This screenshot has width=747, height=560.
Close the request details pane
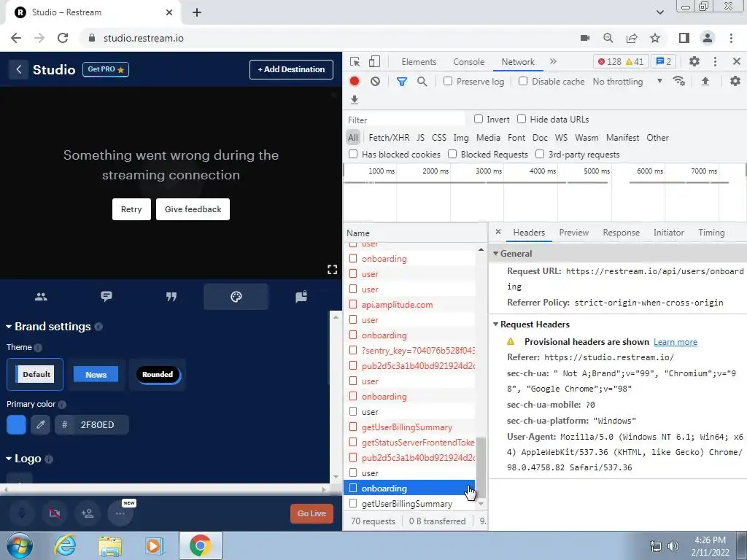[498, 232]
